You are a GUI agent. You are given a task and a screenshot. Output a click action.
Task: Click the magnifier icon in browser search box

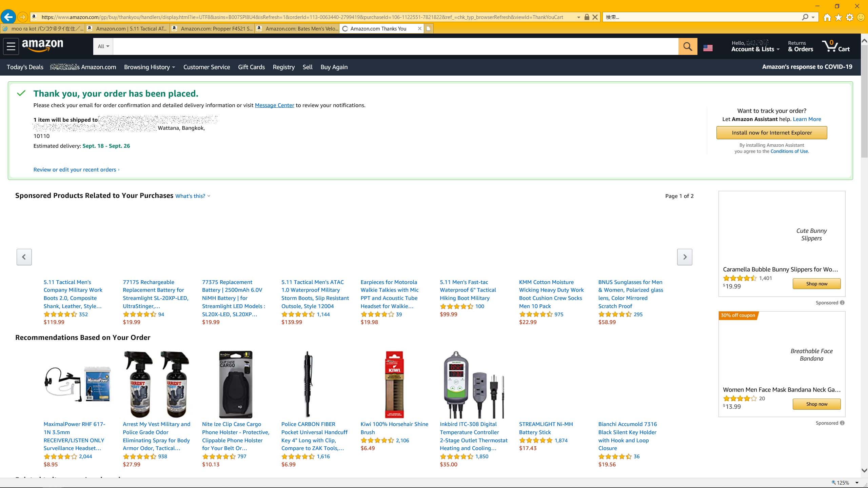coord(805,17)
